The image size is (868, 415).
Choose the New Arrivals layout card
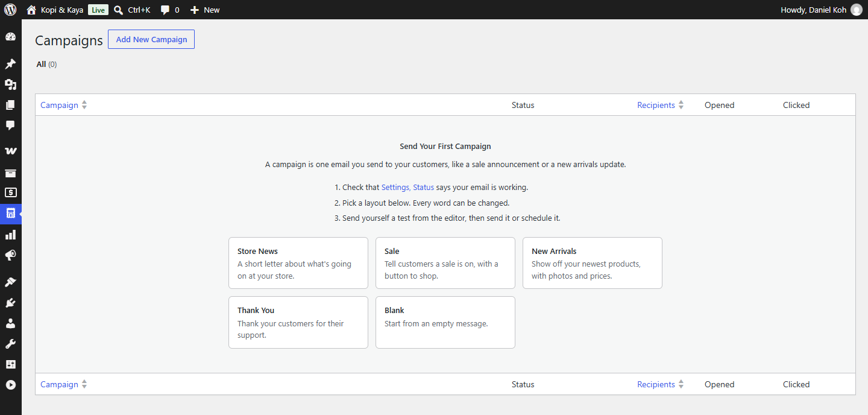(593, 263)
